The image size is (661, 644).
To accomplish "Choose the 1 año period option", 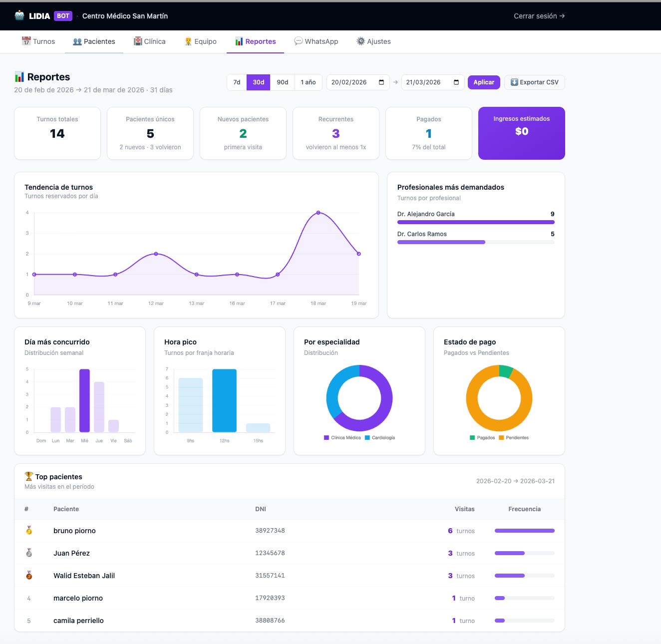I will pyautogui.click(x=308, y=82).
